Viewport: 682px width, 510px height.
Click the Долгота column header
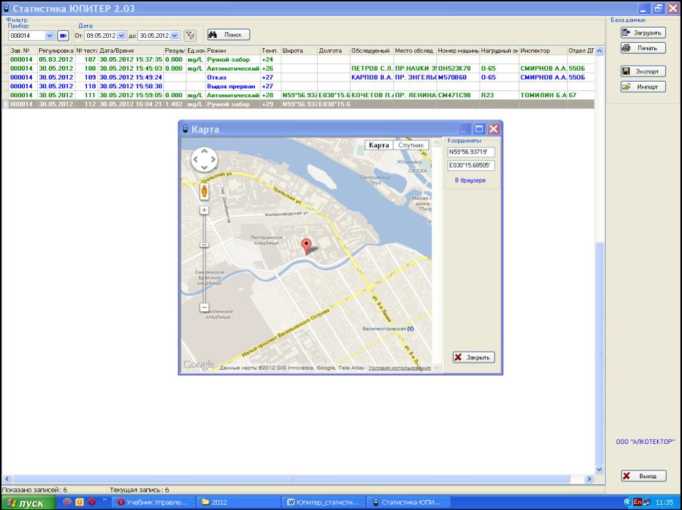tap(333, 51)
